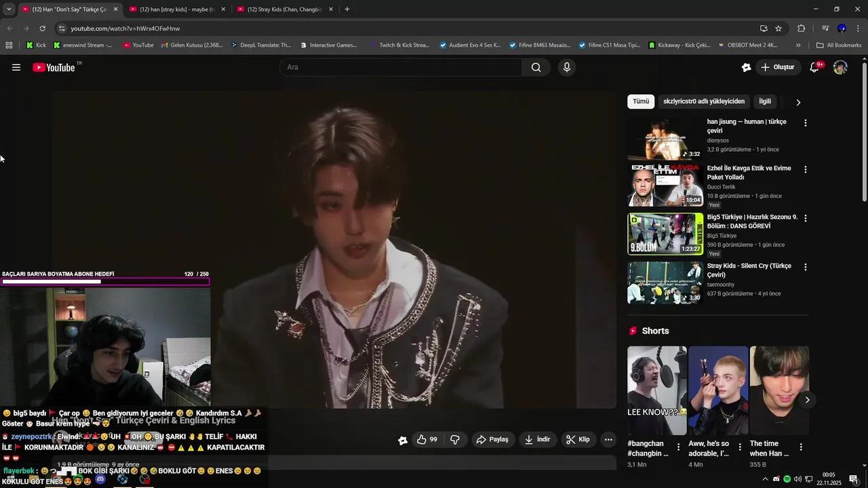Open the Kick bookmark

36,45
